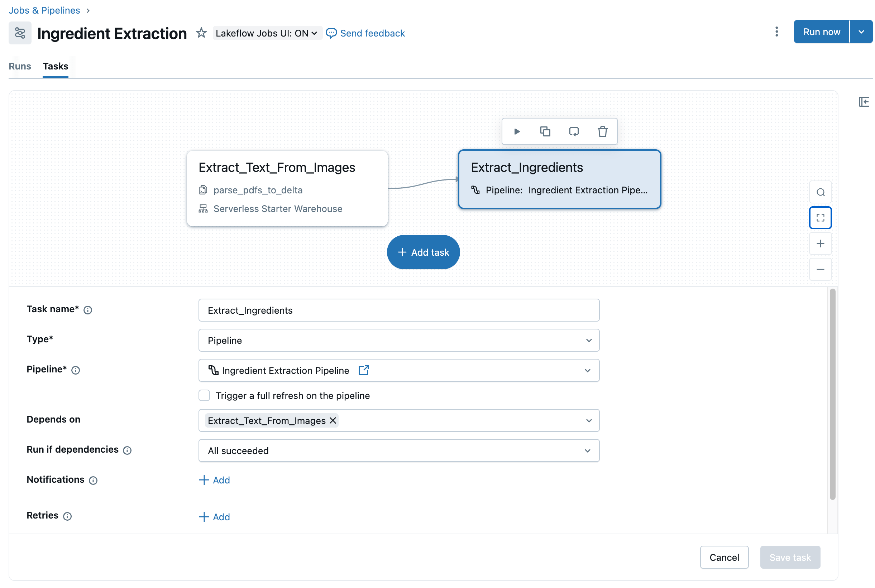Star the Ingredient Extraction job
The image size is (875, 588).
point(201,33)
